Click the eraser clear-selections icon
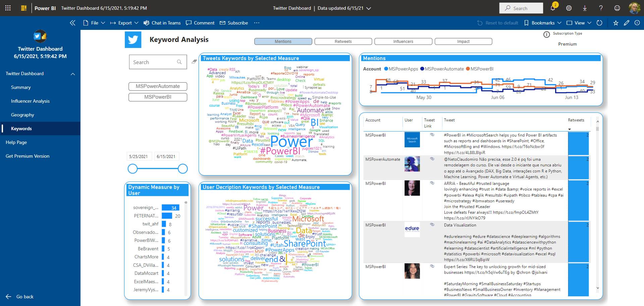 [x=194, y=61]
